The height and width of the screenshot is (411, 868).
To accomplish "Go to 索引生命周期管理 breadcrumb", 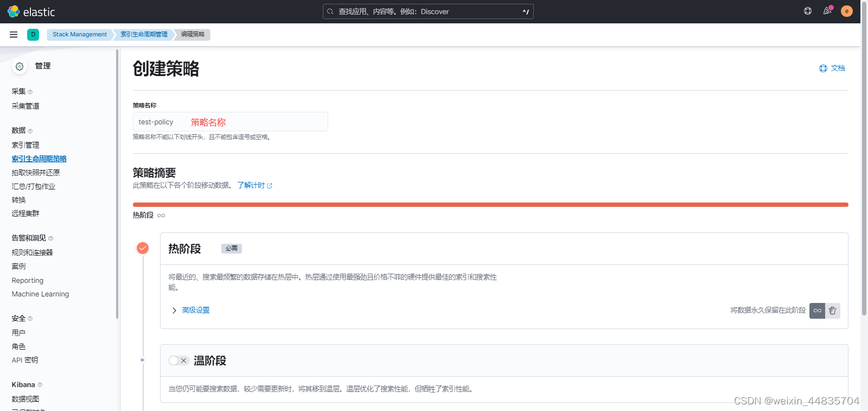I will tap(144, 34).
